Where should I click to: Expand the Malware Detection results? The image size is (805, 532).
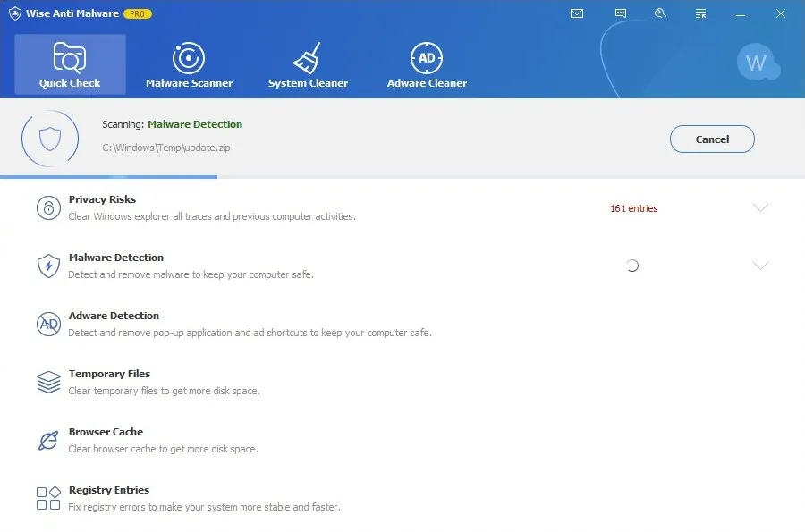point(761,266)
